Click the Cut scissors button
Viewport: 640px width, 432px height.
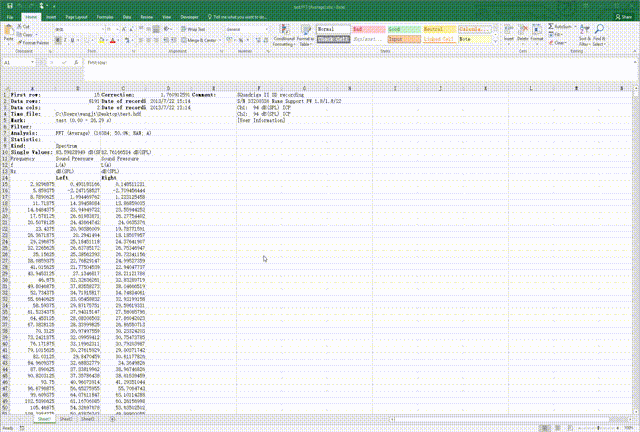[x=24, y=26]
